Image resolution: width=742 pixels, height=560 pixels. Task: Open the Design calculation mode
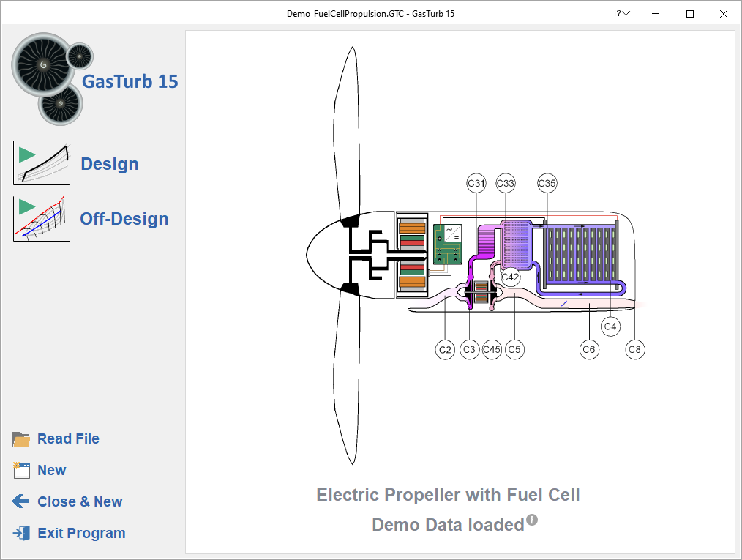click(110, 164)
